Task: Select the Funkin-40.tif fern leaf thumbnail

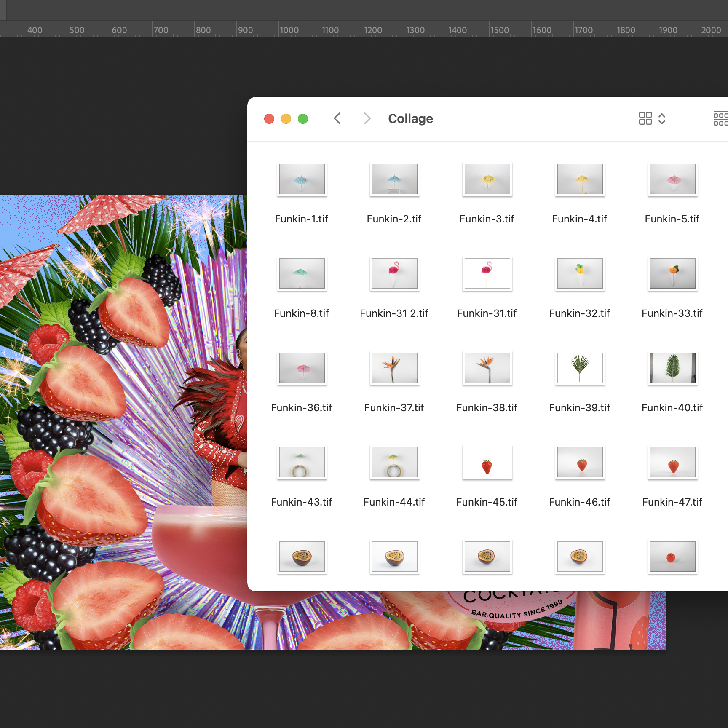Action: coord(673,368)
